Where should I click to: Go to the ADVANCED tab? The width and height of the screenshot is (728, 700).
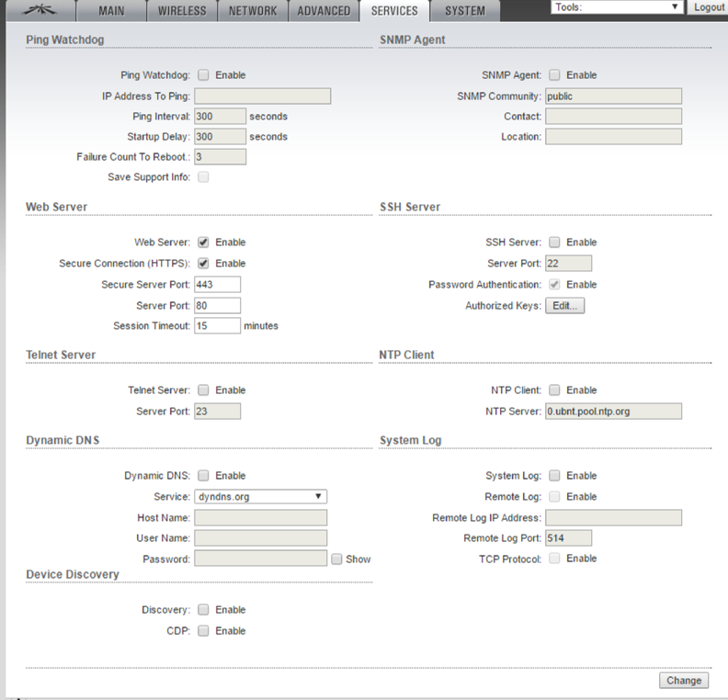(324, 11)
